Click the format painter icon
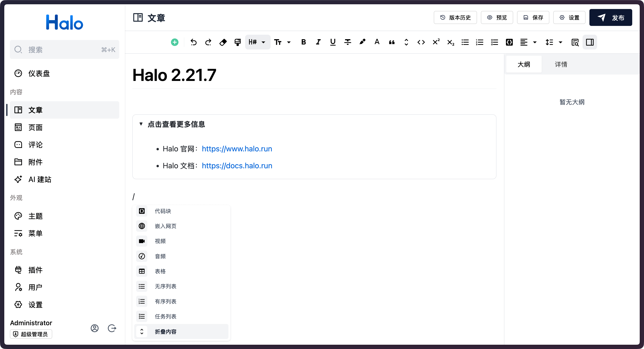 click(237, 42)
